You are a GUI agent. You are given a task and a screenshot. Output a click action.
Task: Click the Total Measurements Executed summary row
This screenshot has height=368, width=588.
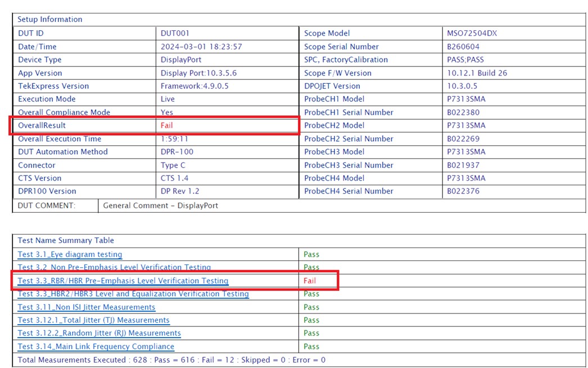point(171,360)
